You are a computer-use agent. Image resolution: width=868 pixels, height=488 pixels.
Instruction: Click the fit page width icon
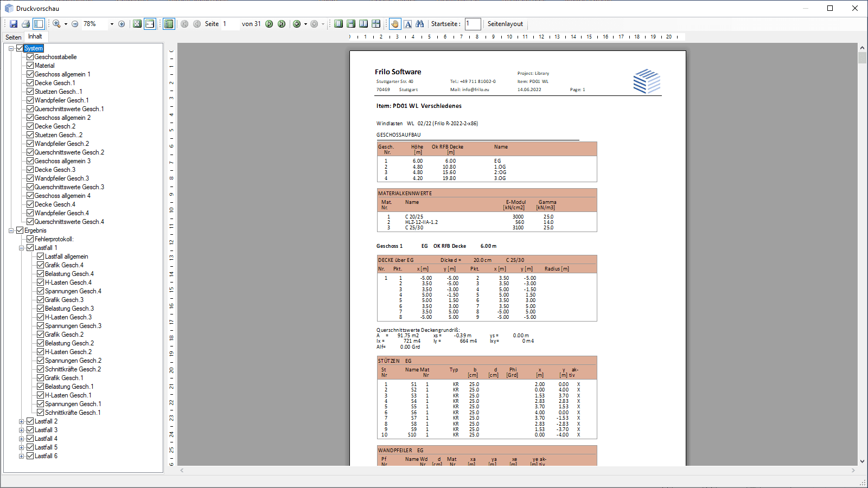pyautogui.click(x=150, y=24)
